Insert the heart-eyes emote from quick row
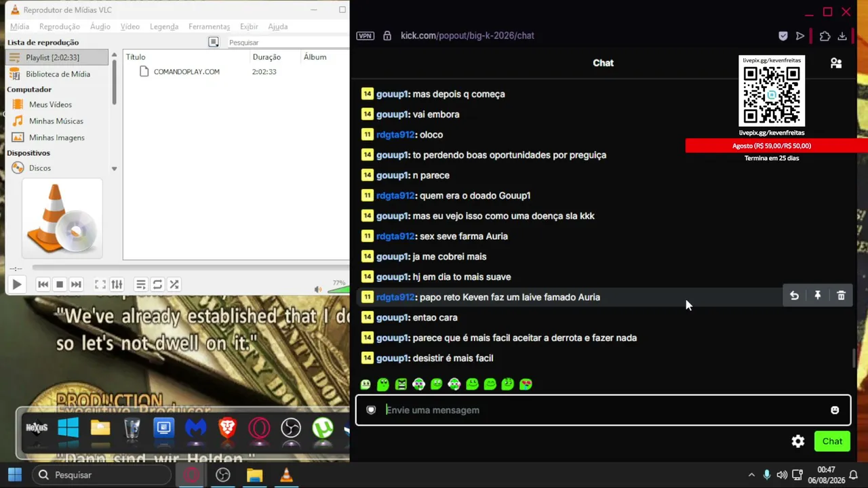 [x=526, y=385]
